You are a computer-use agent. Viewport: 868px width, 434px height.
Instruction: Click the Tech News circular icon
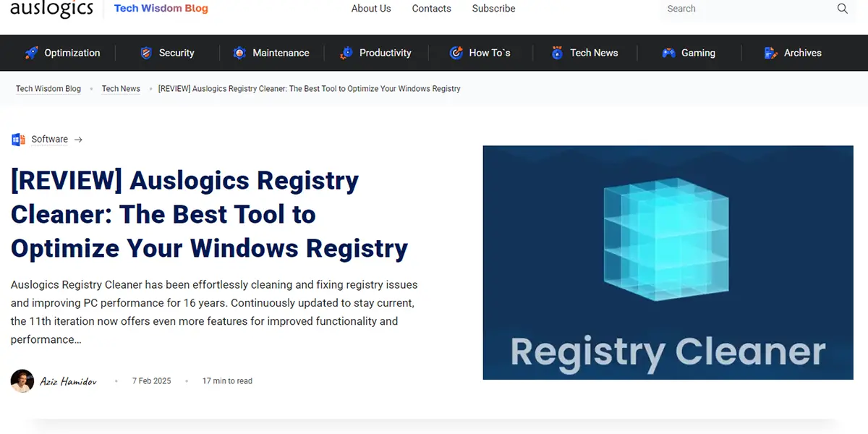pos(556,52)
